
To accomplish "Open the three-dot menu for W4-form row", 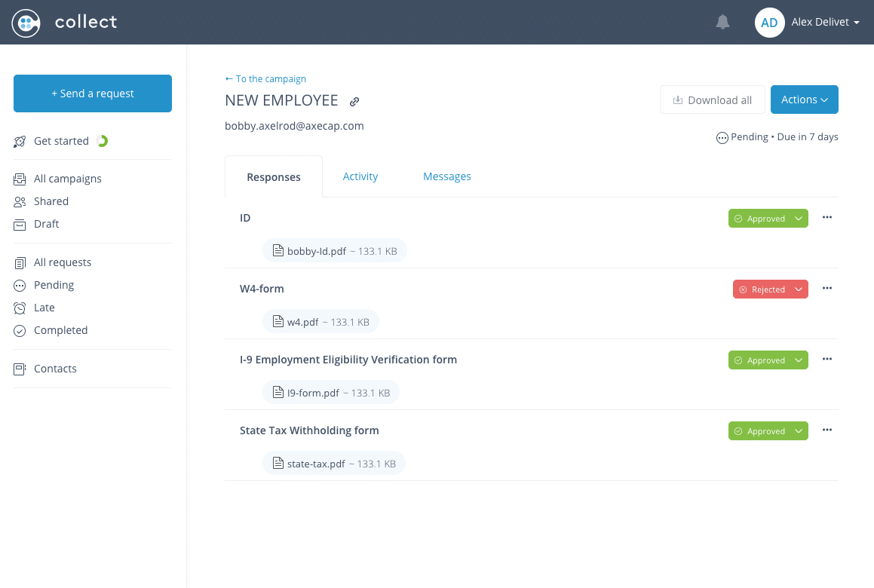I will pyautogui.click(x=827, y=289).
